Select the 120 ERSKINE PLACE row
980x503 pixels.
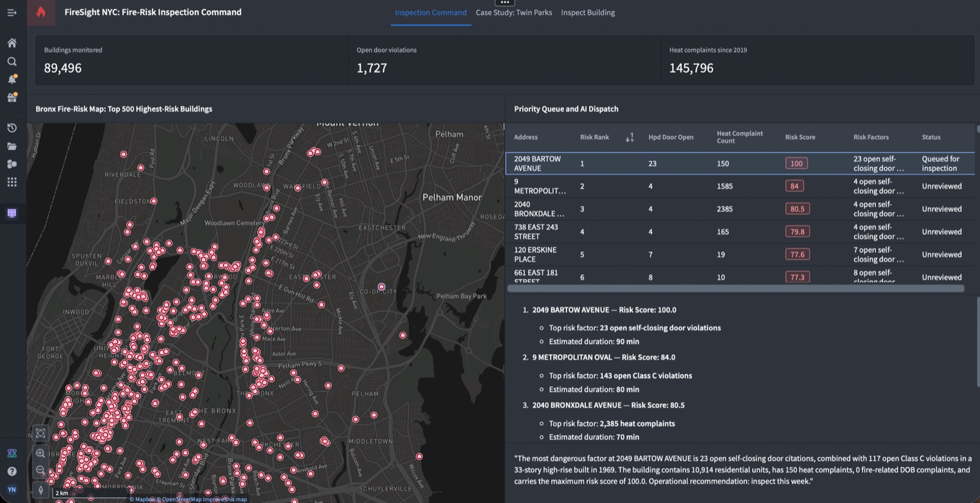tap(740, 254)
